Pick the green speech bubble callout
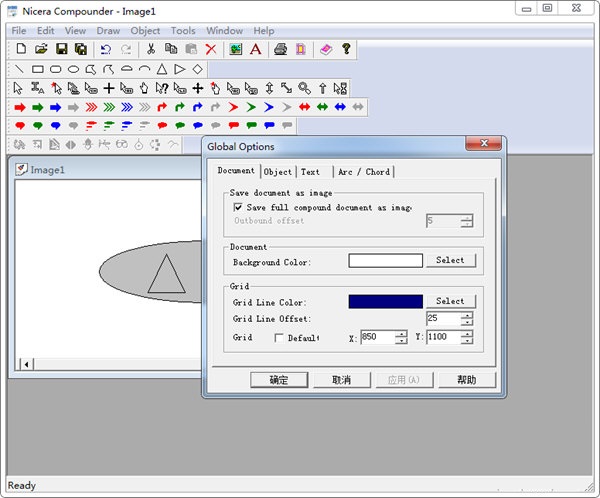 (38, 125)
